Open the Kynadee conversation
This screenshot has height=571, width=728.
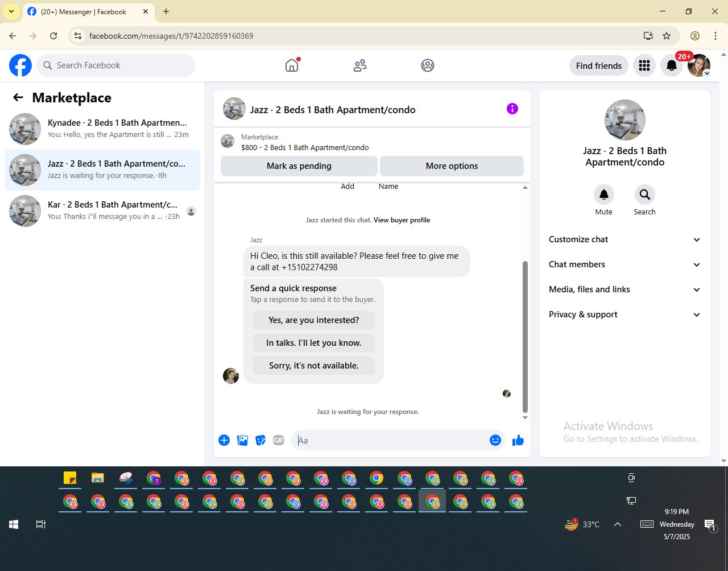(x=102, y=129)
